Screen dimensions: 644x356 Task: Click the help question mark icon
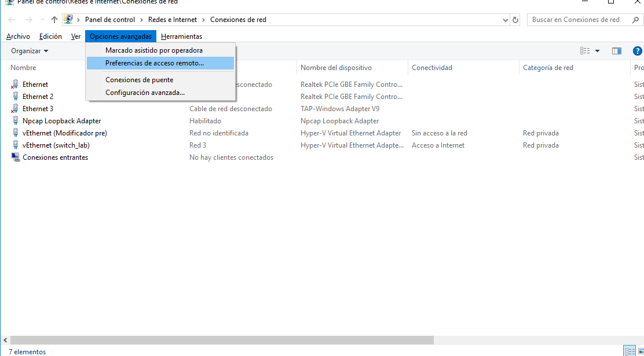[637, 51]
